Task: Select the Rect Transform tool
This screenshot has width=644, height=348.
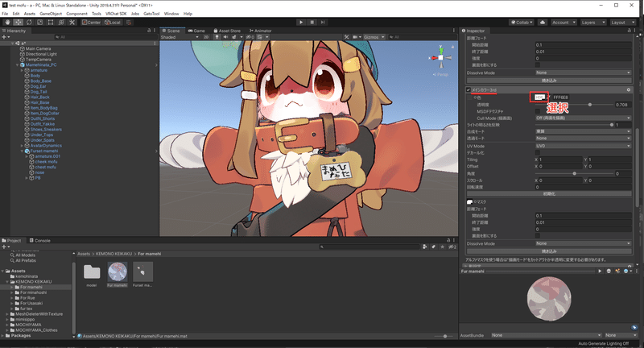Action: coord(51,23)
